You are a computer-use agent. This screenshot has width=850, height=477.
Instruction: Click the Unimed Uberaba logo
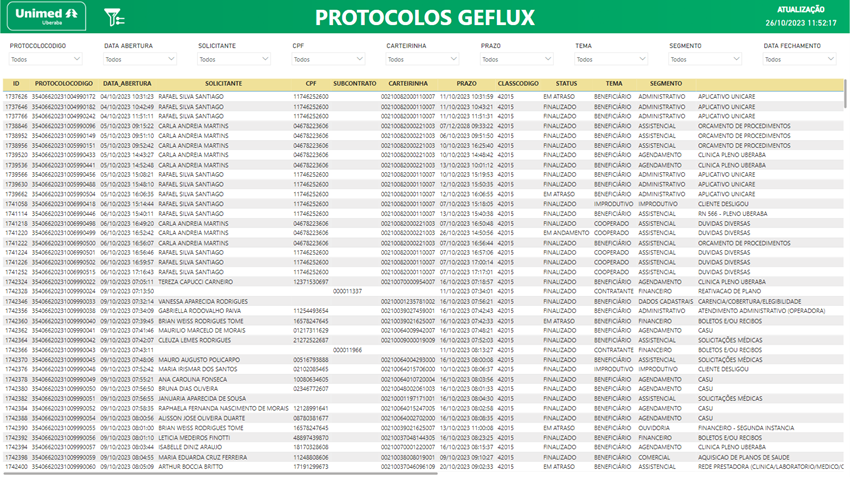[47, 16]
